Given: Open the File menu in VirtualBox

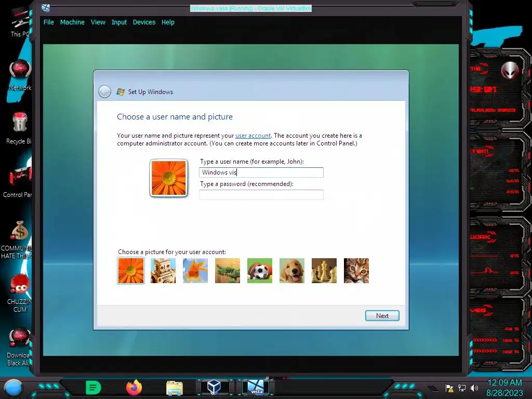Looking at the screenshot, I should (48, 22).
